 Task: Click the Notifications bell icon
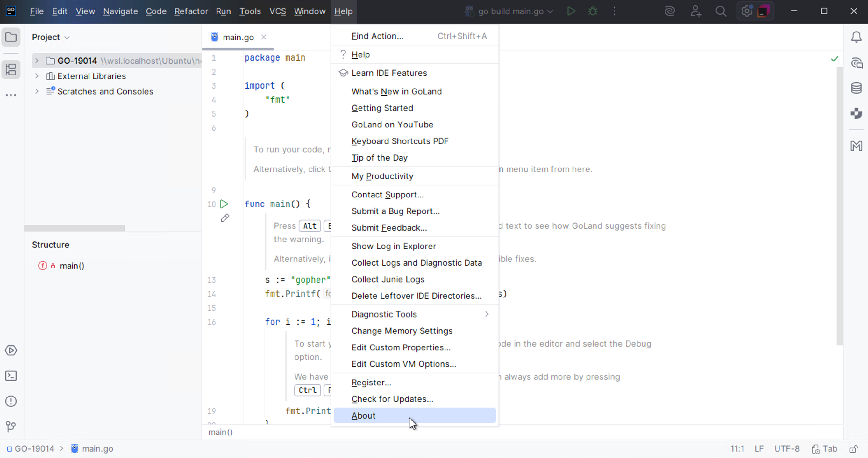(857, 37)
